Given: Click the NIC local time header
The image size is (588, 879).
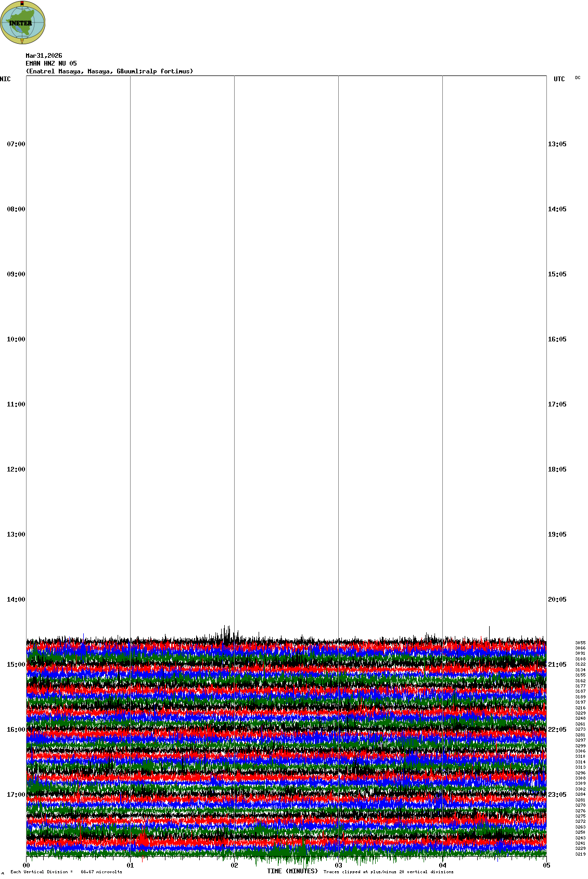Looking at the screenshot, I should [x=5, y=79].
